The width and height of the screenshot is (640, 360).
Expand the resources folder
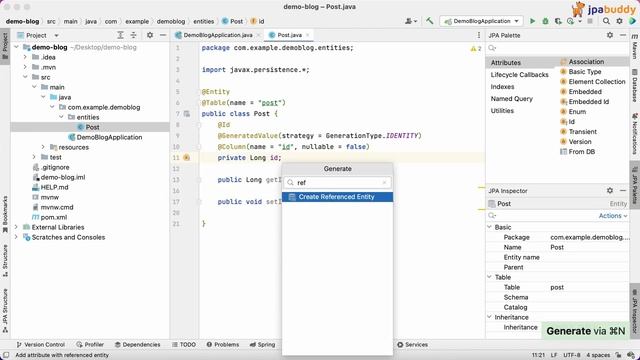coord(43,147)
